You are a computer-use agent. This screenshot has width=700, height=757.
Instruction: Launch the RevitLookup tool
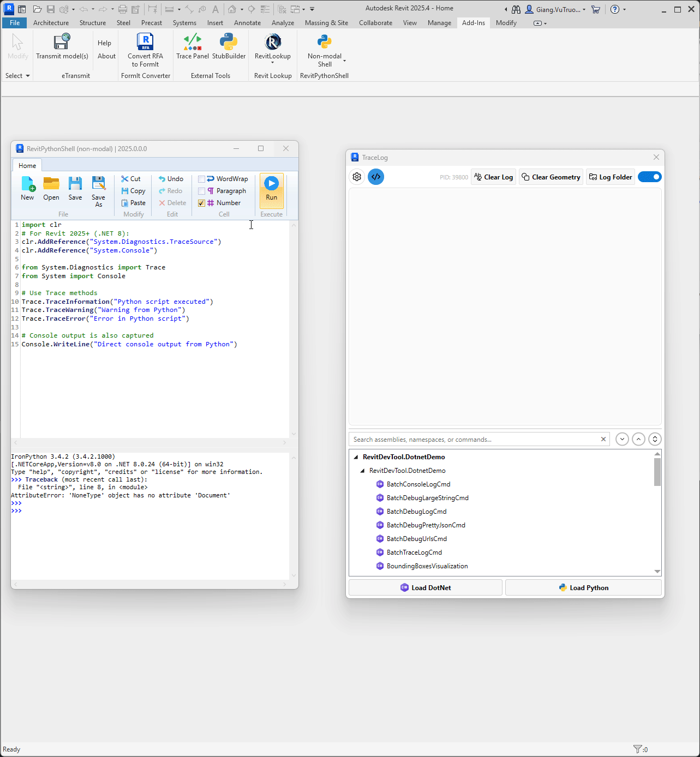pos(272,46)
